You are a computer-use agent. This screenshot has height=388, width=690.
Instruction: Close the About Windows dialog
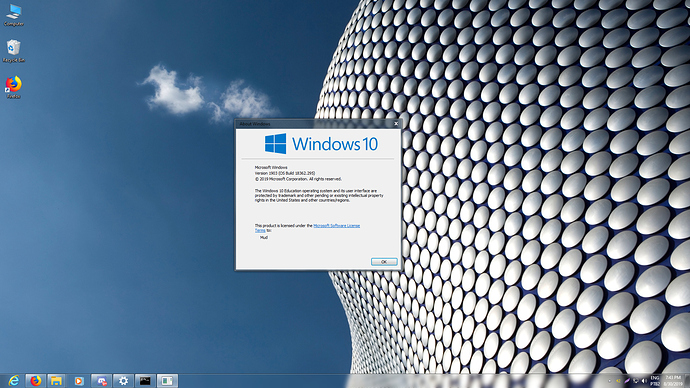pyautogui.click(x=396, y=124)
